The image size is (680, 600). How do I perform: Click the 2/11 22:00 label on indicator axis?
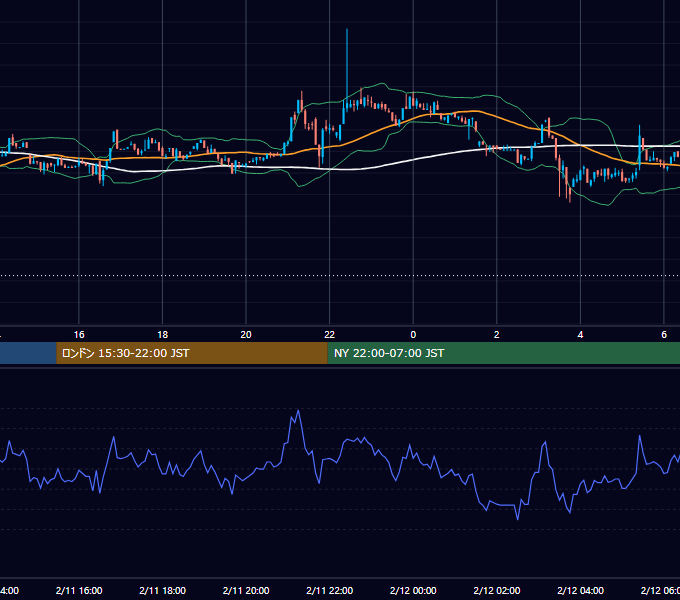(x=330, y=590)
